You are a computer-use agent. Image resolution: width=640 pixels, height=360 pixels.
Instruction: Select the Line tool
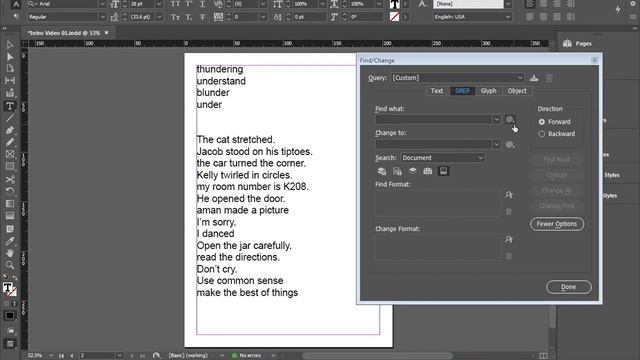click(x=10, y=118)
